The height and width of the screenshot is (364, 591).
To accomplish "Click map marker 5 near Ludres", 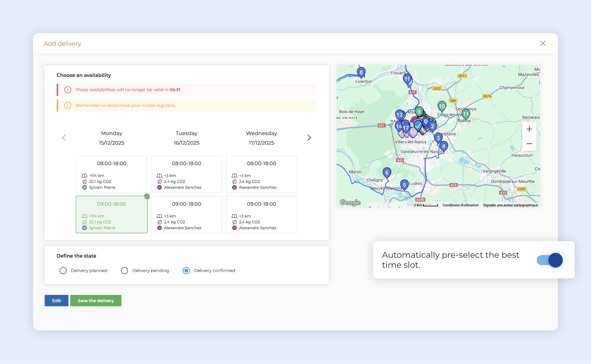I will coord(404,185).
